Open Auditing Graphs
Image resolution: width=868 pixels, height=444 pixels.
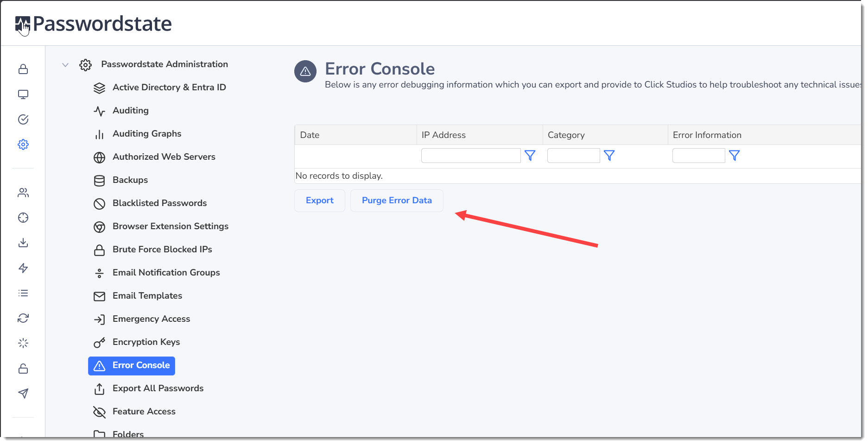[147, 134]
